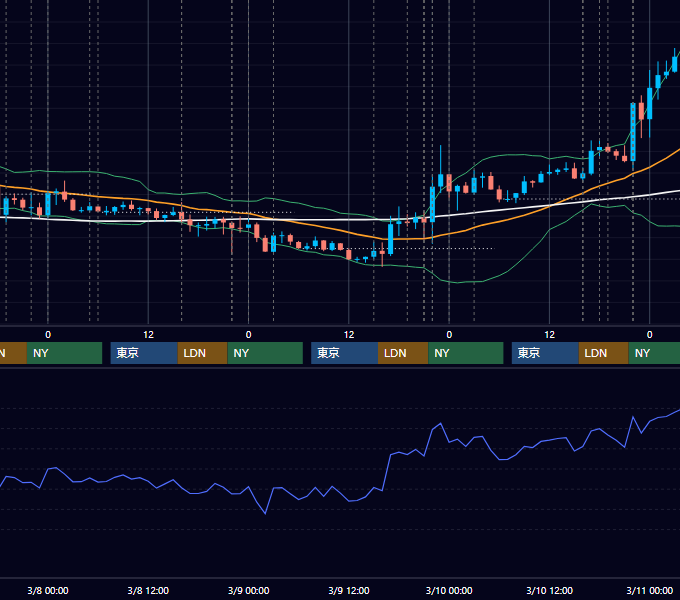
Task: Select the hour label 0 above 3/9 00:00
Action: (248, 335)
